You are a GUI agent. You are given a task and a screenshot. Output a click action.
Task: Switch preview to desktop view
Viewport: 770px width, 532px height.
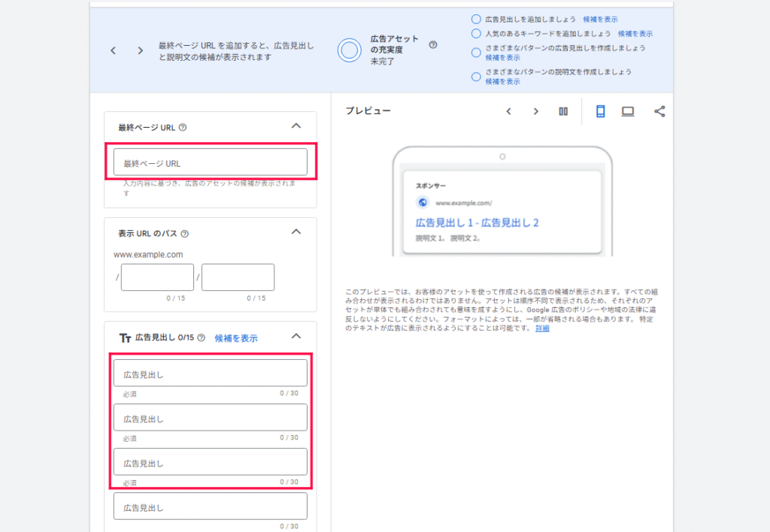point(629,110)
